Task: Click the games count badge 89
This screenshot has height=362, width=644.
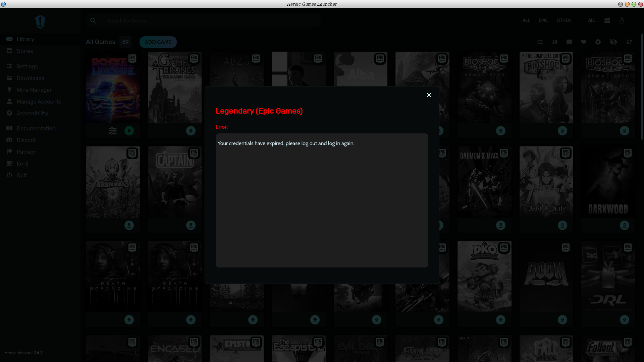Action: coord(125,42)
